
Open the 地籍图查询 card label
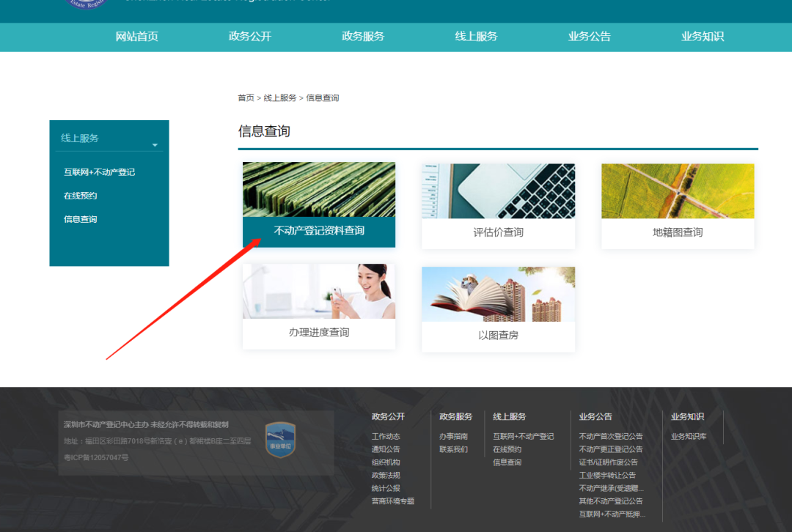(678, 233)
